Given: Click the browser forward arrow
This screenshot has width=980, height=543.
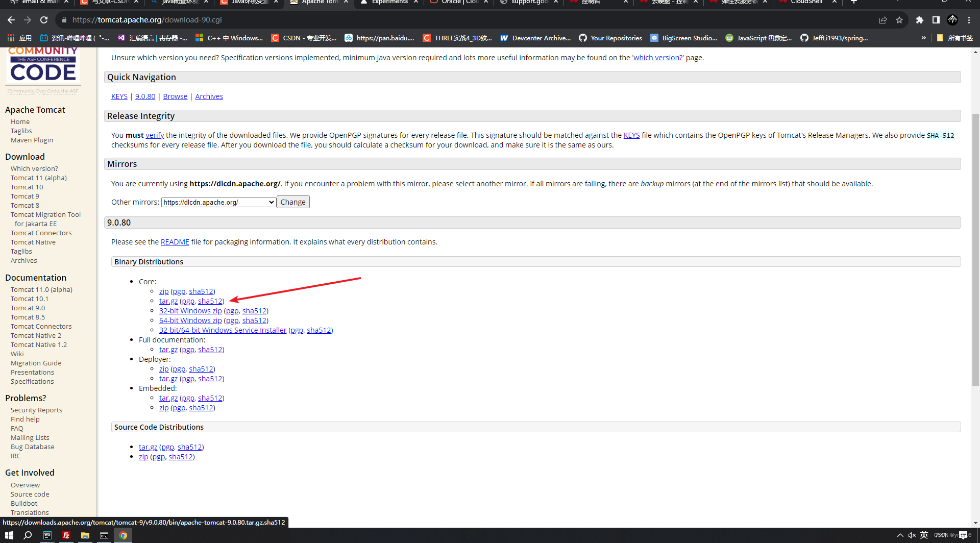Looking at the screenshot, I should coord(28,20).
